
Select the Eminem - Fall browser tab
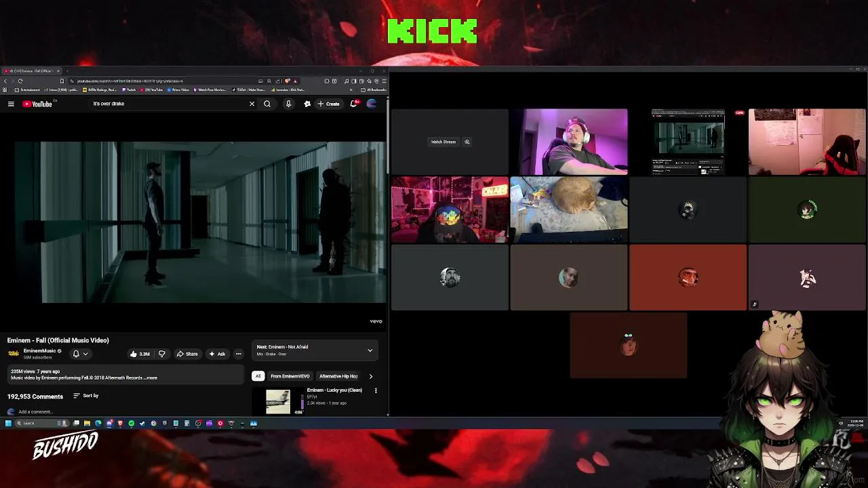(x=31, y=70)
